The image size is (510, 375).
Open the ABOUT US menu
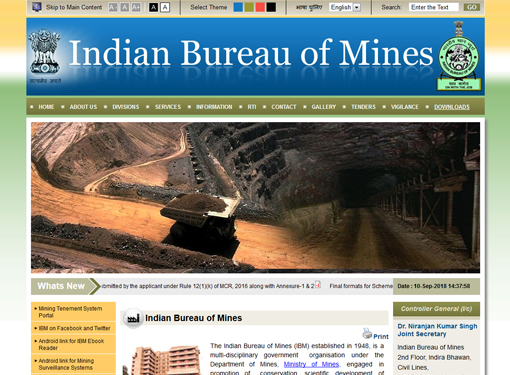click(83, 107)
